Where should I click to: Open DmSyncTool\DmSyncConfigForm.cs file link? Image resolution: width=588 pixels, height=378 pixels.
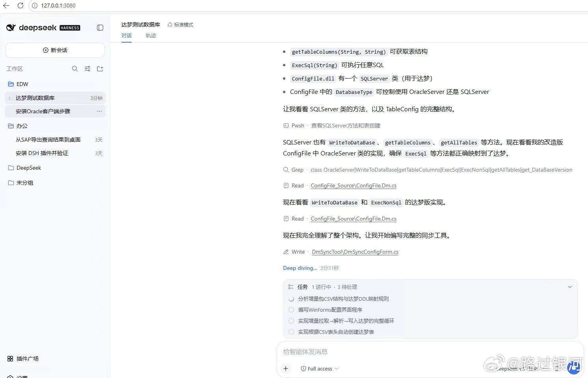[355, 252]
